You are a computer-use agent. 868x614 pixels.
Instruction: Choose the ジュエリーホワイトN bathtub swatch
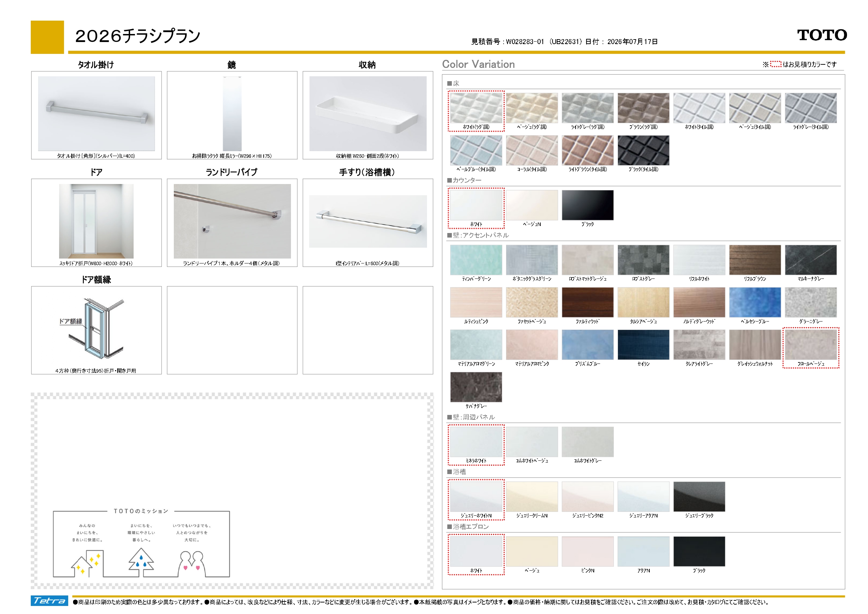(476, 497)
